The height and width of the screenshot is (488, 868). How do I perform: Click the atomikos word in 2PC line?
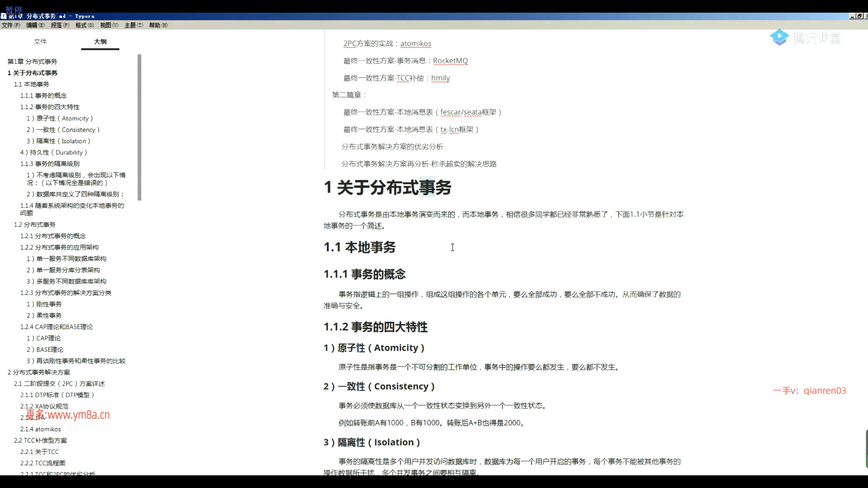tap(415, 43)
